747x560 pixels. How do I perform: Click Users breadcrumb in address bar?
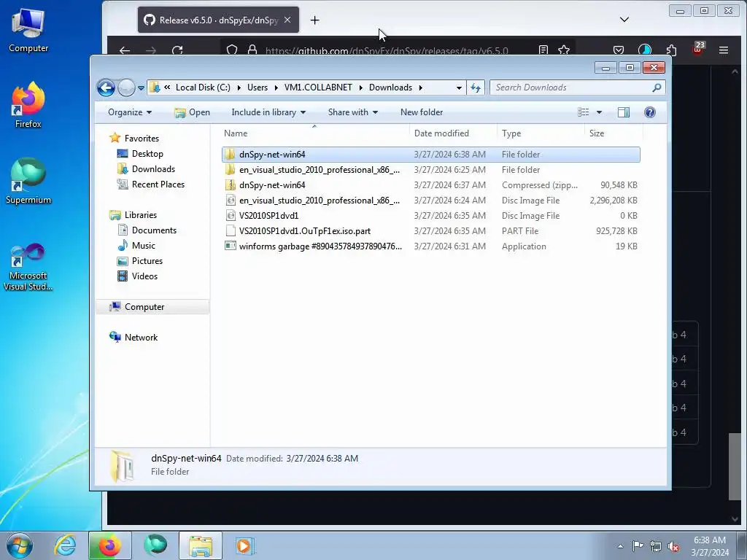click(x=258, y=87)
